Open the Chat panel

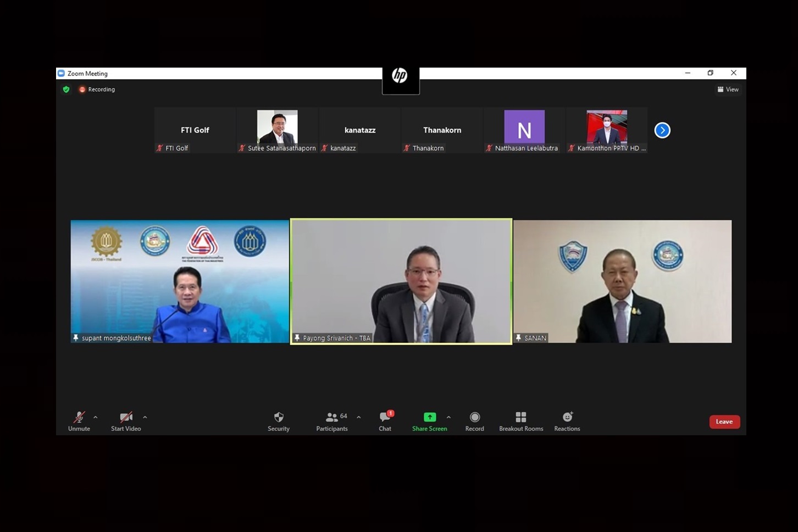click(x=385, y=421)
